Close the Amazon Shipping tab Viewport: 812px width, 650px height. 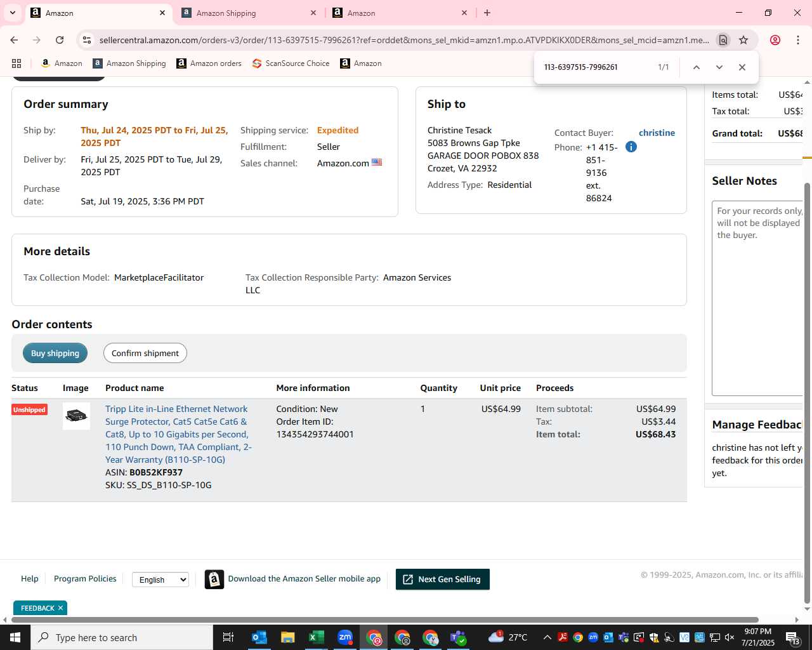coord(313,13)
